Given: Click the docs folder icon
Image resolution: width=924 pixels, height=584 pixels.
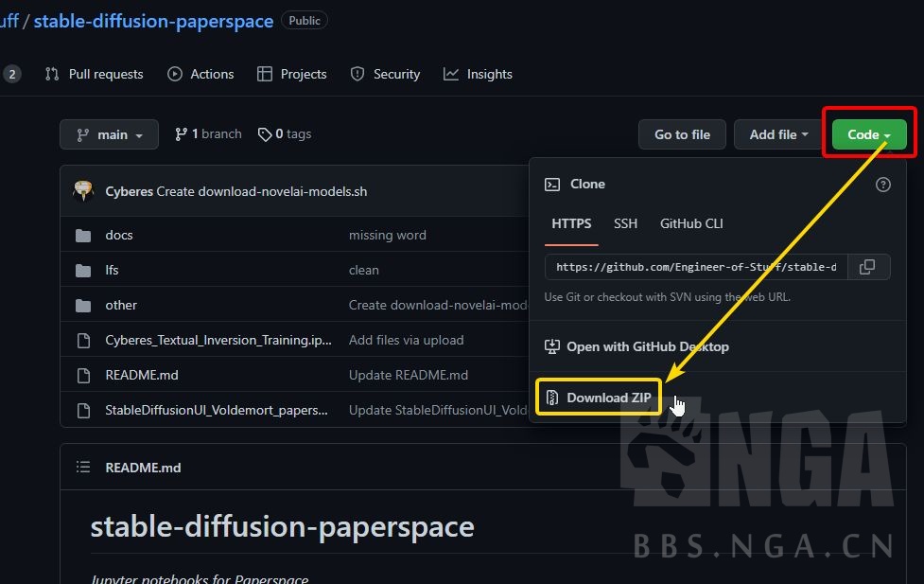Looking at the screenshot, I should [83, 235].
